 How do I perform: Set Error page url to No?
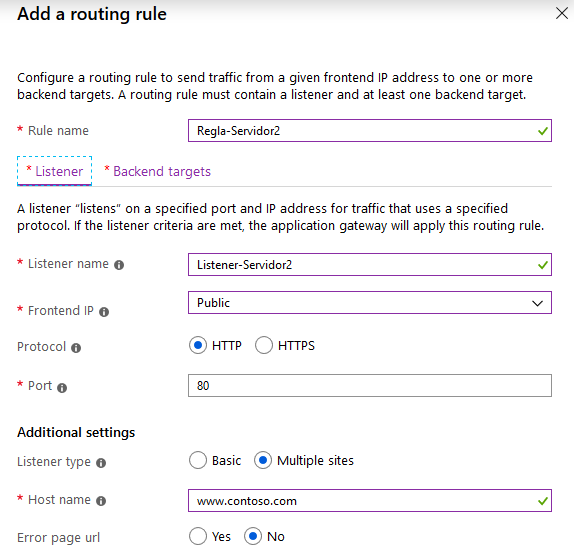253,536
